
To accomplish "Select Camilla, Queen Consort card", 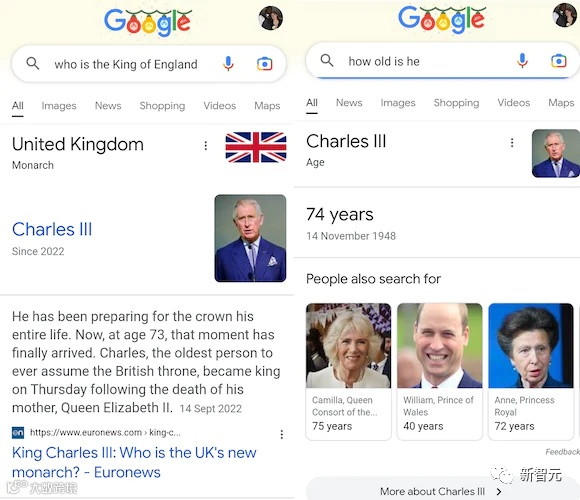I will (348, 371).
